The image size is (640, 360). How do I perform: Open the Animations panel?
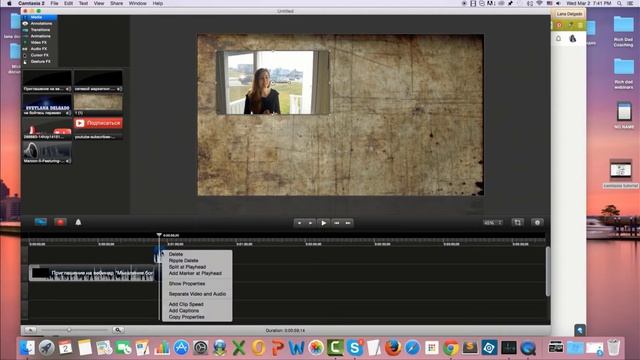[x=39, y=36]
